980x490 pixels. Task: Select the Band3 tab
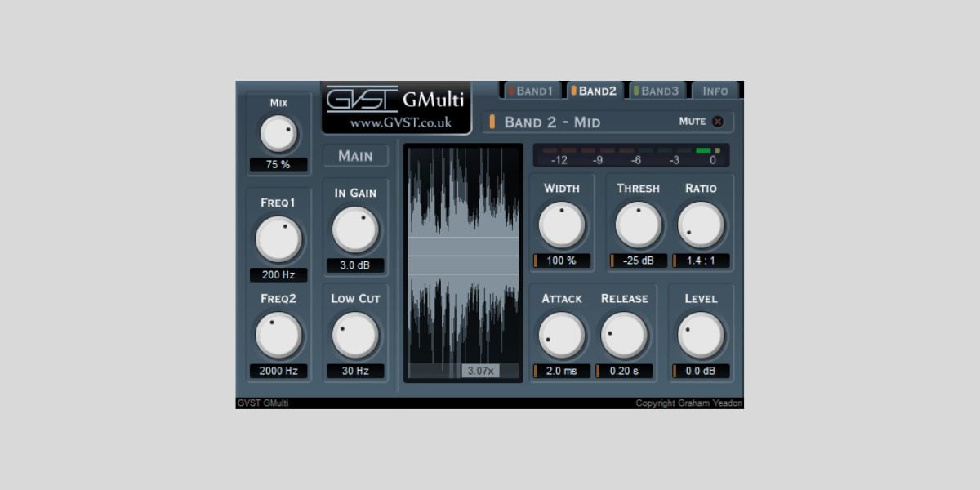(657, 91)
